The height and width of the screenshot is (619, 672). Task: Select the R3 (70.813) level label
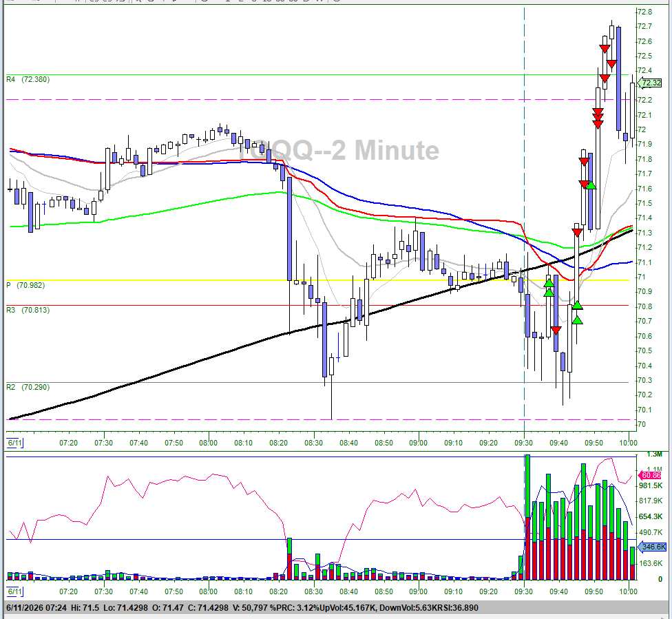28,310
